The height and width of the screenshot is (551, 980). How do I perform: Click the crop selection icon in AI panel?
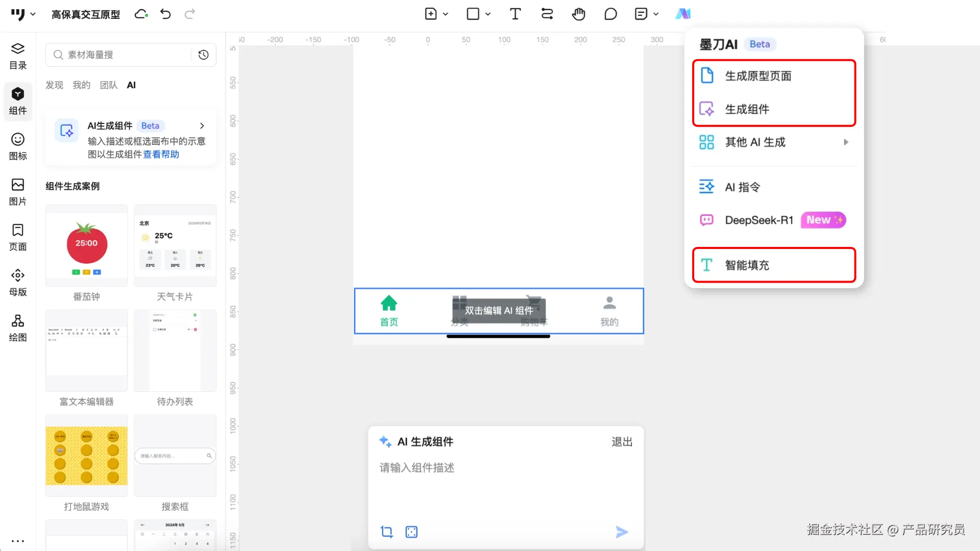[387, 532]
